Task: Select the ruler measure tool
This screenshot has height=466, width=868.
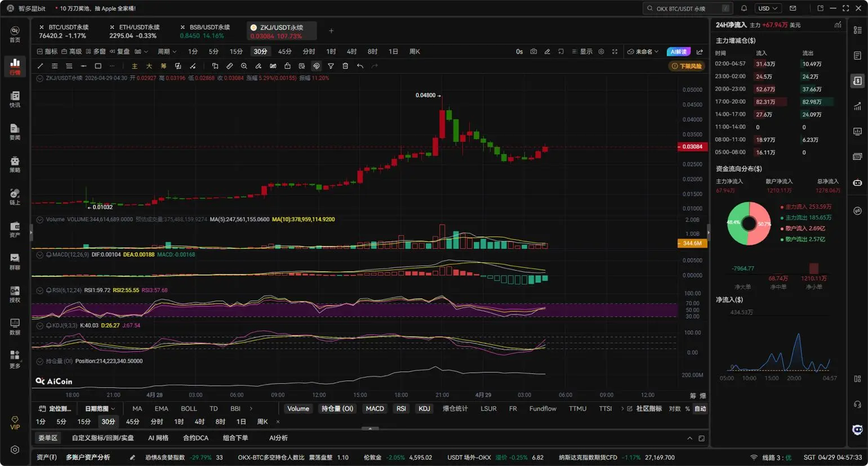Action: click(x=229, y=66)
